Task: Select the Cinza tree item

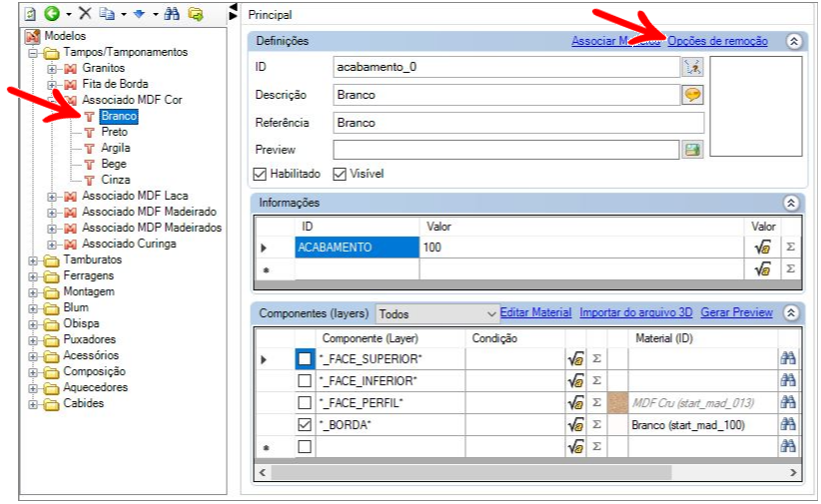Action: [x=115, y=180]
